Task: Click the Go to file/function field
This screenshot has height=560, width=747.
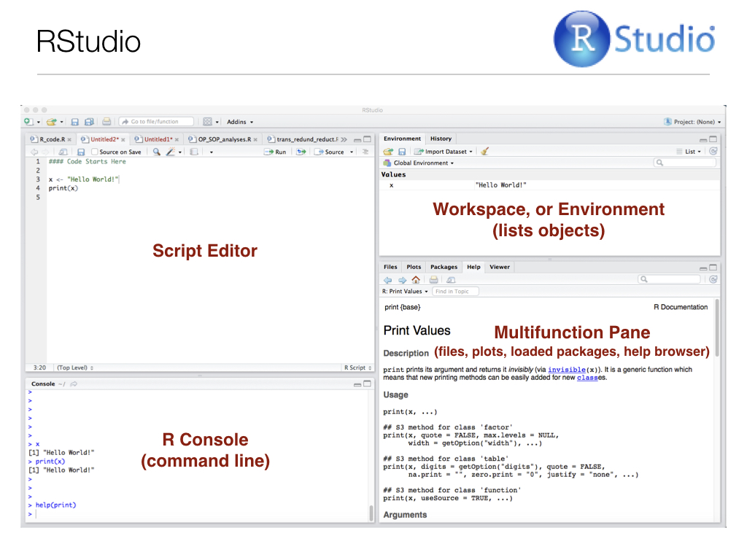Action: pos(157,122)
